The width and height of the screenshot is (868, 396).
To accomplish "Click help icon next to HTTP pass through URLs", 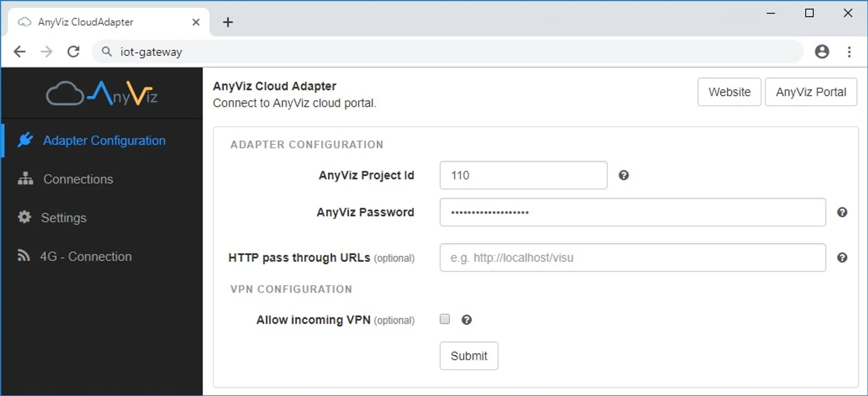I will pyautogui.click(x=842, y=257).
